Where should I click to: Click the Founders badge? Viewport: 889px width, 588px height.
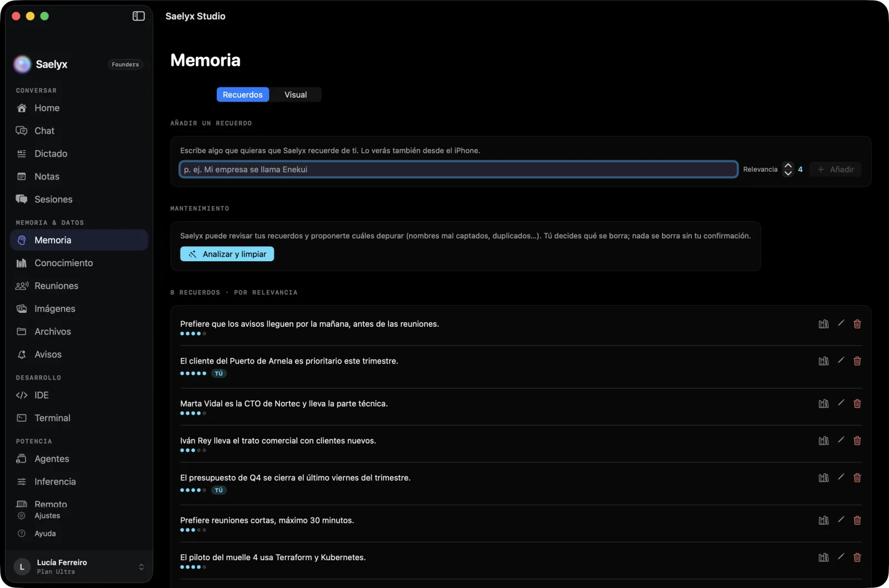pos(126,64)
